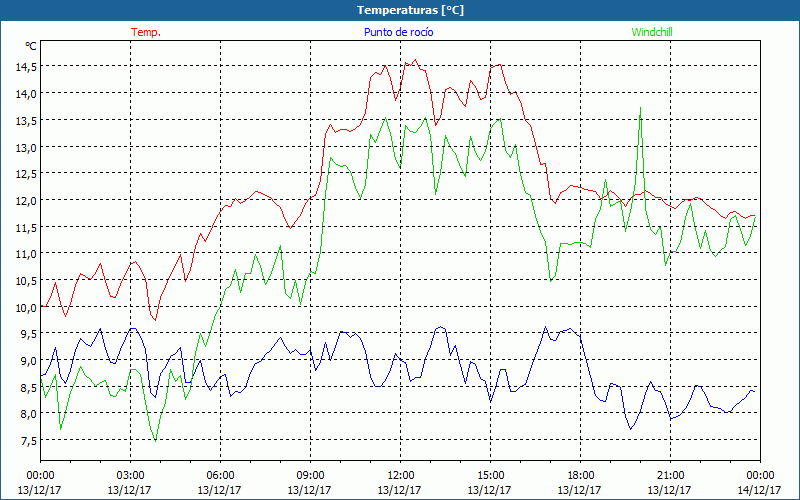The image size is (800, 500).
Task: Select the red Temp. legend label
Action: click(146, 32)
